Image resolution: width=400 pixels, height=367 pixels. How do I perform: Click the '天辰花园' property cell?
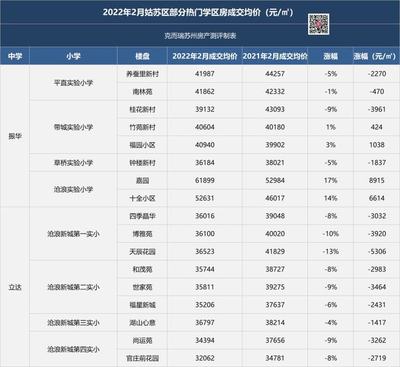tap(142, 252)
